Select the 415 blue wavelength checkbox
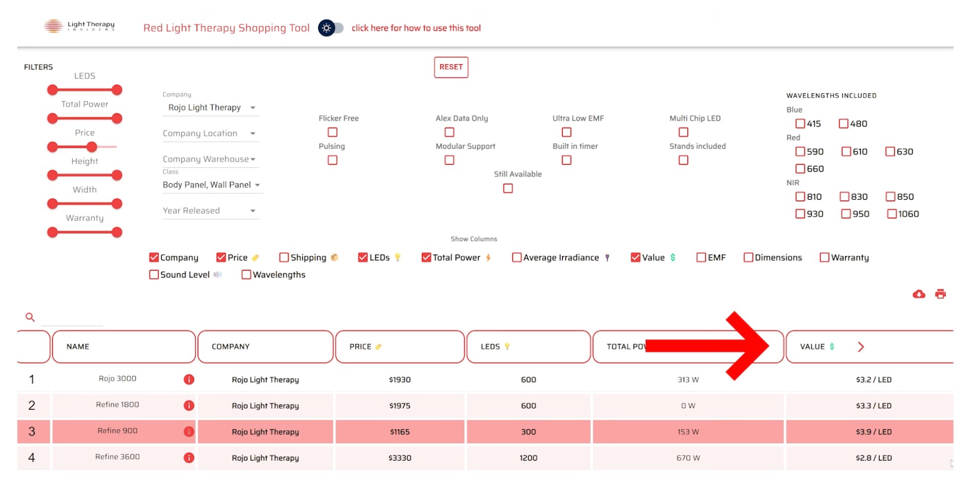This screenshot has height=480, width=980. [x=800, y=124]
